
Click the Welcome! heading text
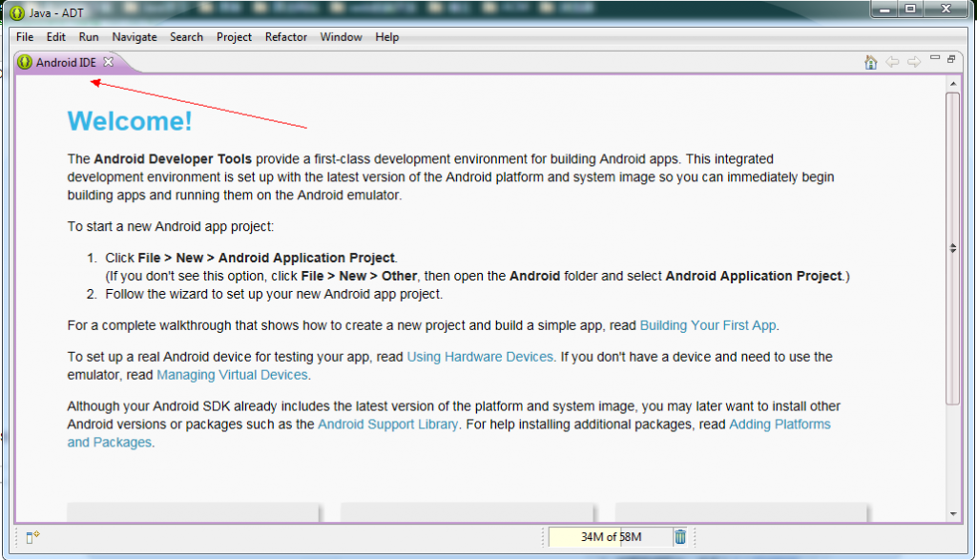pyautogui.click(x=130, y=121)
